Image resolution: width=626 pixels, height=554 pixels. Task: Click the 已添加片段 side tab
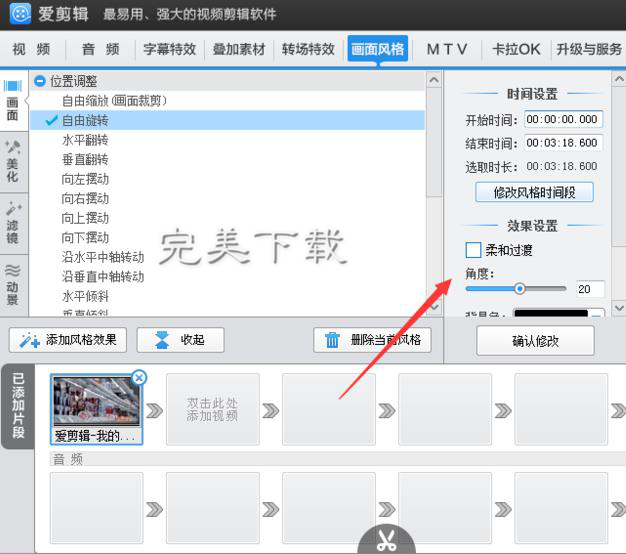(18, 406)
